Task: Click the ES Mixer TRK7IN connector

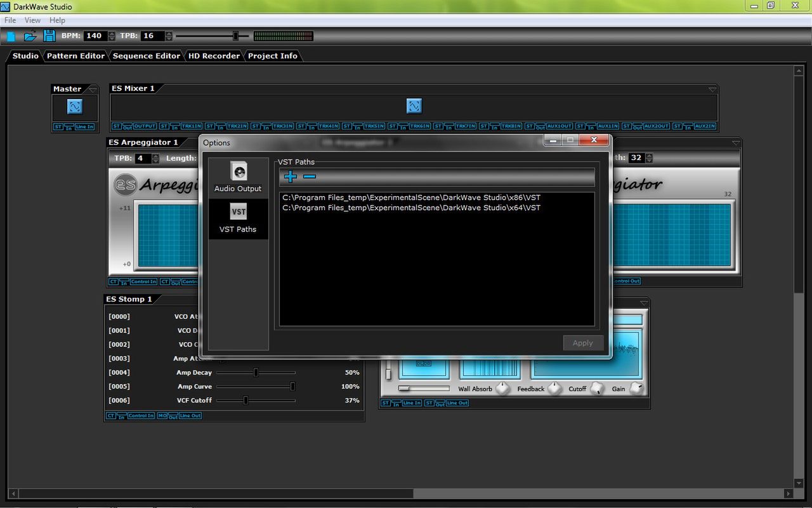Action: coord(466,126)
